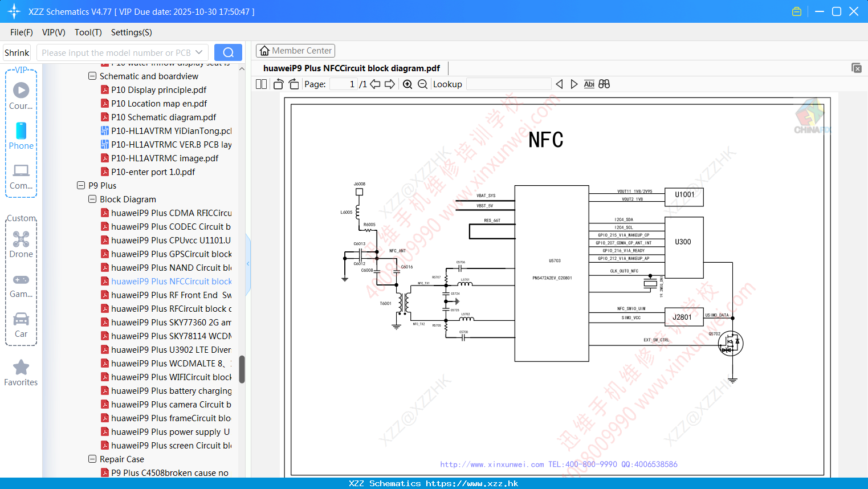The image size is (868, 489).
Task: Click the PCB icon of P10-HL1AVTRM YiDianTong
Action: [105, 131]
